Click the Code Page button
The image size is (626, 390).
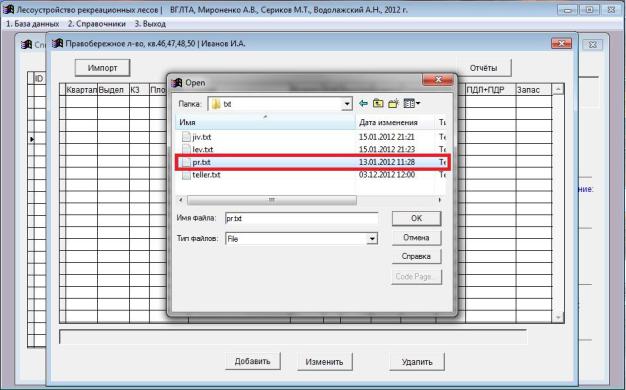point(416,276)
